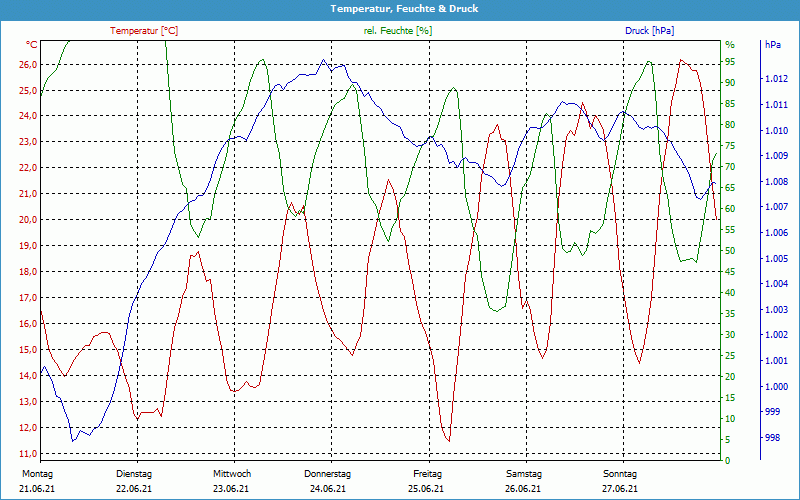Click the 95 humidity axis value

(x=730, y=62)
